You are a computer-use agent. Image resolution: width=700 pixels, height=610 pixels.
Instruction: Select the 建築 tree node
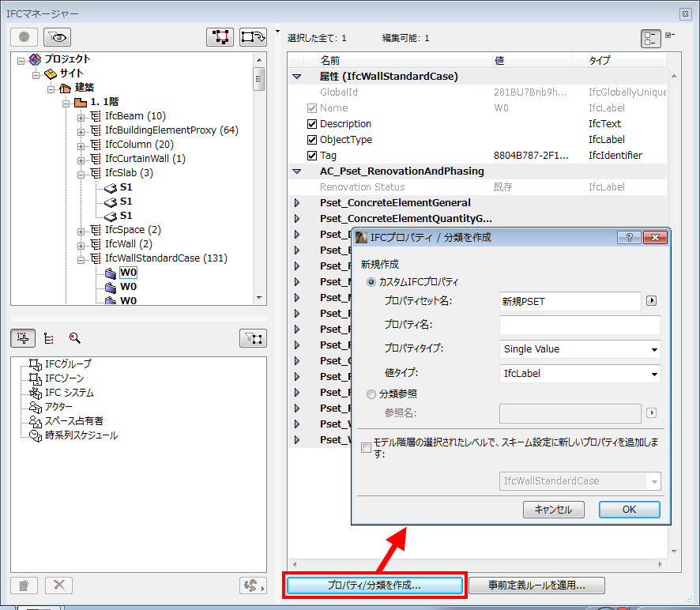point(85,88)
